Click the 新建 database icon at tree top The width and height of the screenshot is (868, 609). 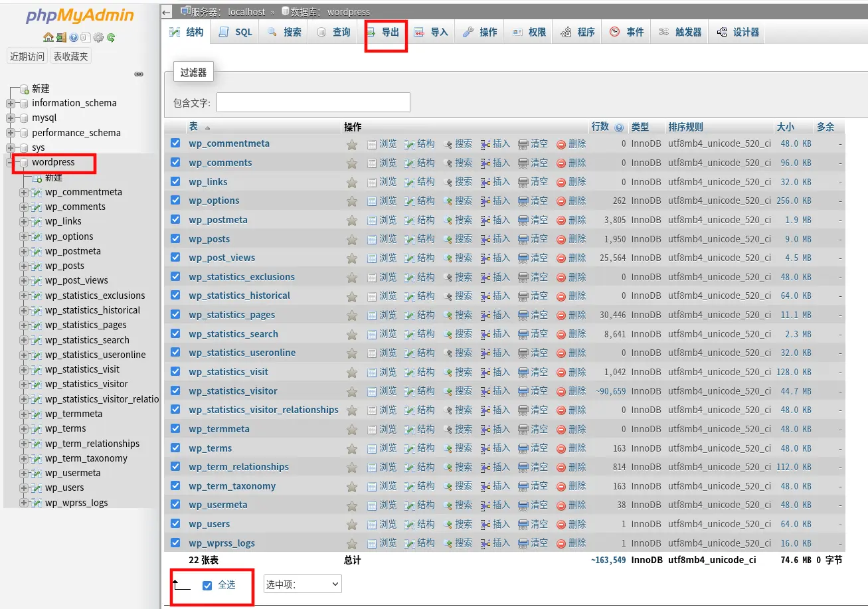pyautogui.click(x=24, y=88)
